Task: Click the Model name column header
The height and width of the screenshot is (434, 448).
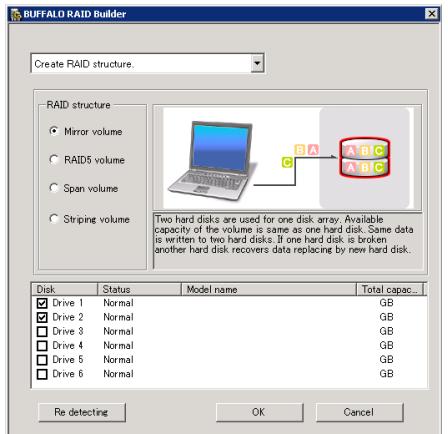Action: point(269,289)
